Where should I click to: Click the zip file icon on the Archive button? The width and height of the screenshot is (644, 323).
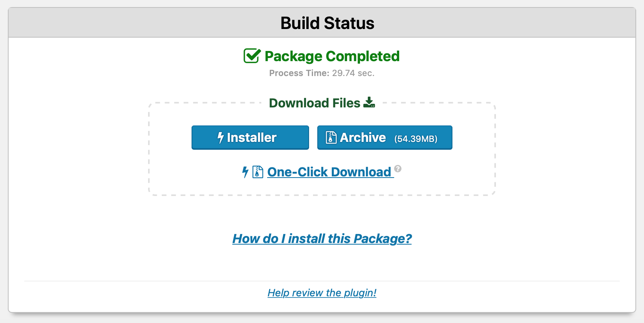point(331,138)
